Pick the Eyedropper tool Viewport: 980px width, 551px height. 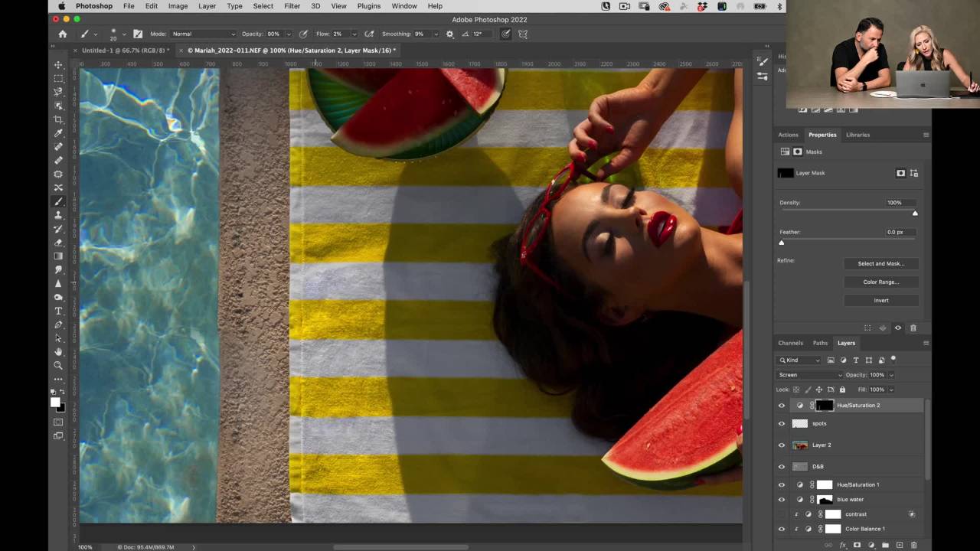point(58,133)
